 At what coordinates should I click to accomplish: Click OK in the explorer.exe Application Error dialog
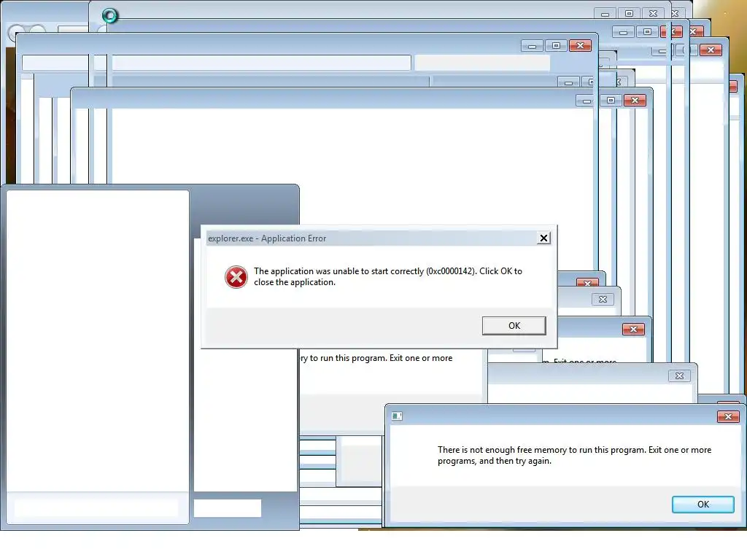click(514, 326)
